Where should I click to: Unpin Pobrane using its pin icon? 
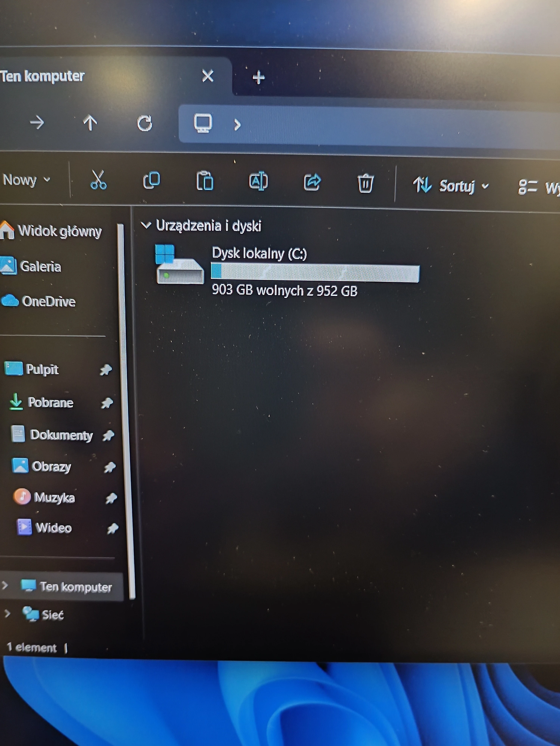[107, 403]
